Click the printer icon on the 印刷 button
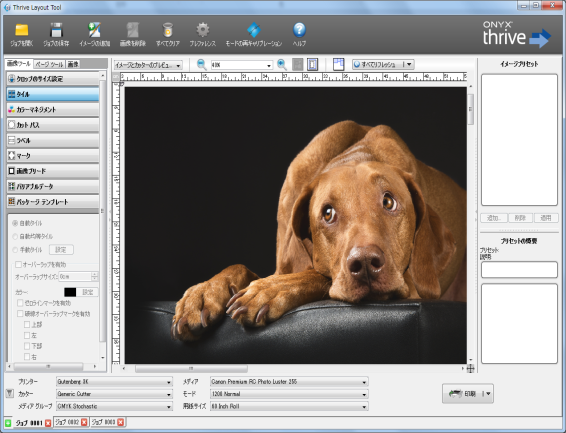This screenshot has height=433, width=566. coord(455,394)
